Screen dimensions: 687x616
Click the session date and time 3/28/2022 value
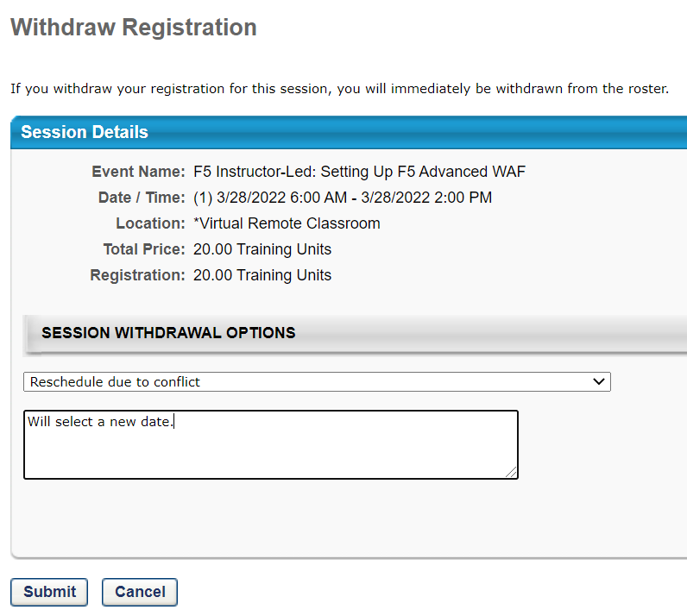(343, 198)
